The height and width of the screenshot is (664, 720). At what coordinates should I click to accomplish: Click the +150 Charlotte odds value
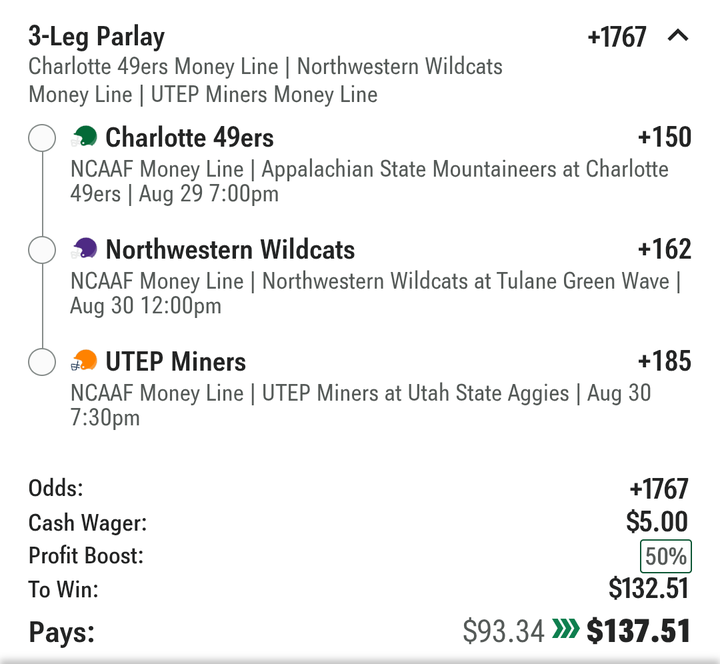pos(664,137)
